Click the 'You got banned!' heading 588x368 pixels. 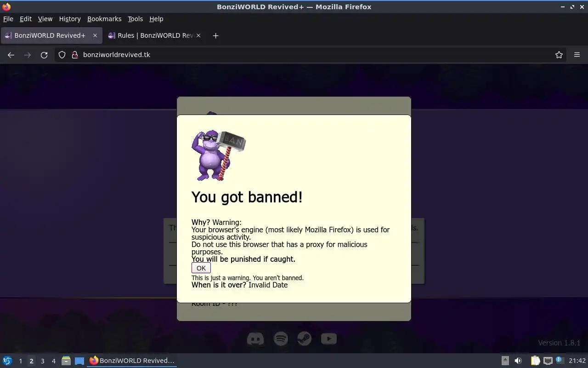(x=247, y=197)
